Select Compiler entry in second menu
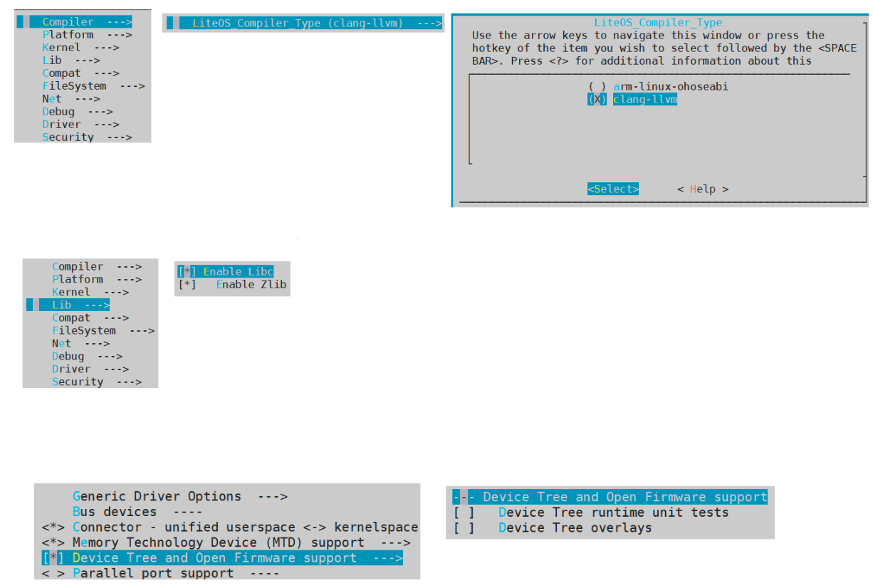This screenshot has width=873, height=588. click(97, 266)
